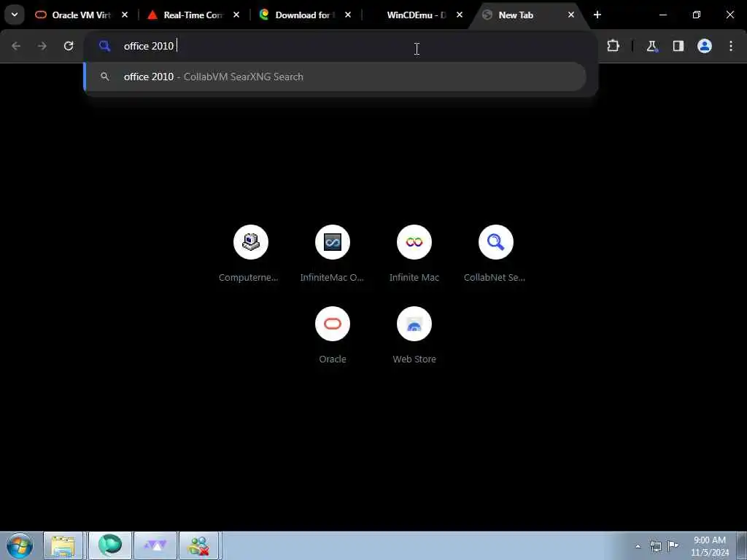Click the address bar containing office 2010
The image size is (747, 560).
[341, 46]
